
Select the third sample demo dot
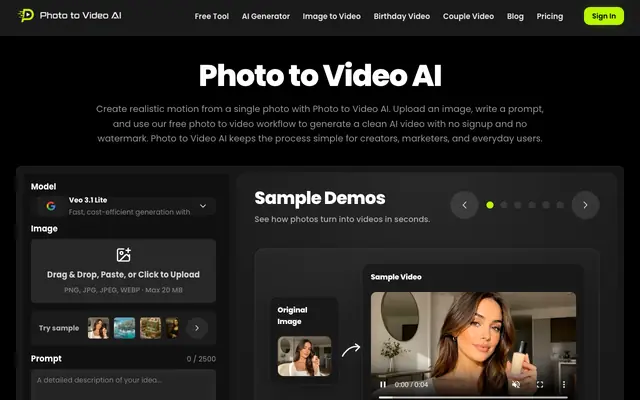pos(518,205)
